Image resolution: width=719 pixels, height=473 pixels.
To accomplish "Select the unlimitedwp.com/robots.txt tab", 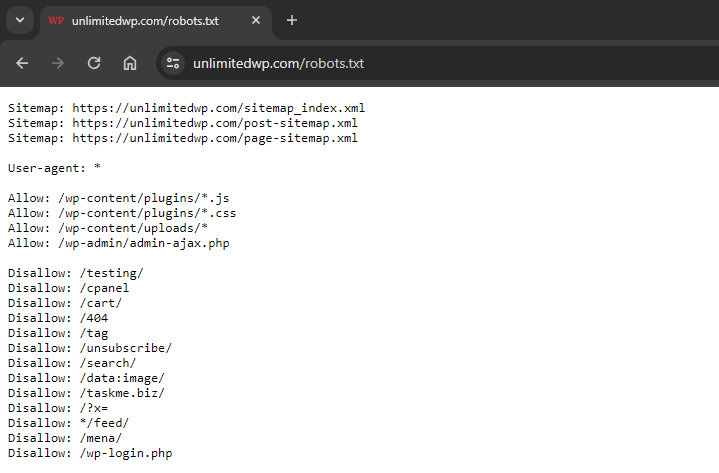I will pos(156,22).
